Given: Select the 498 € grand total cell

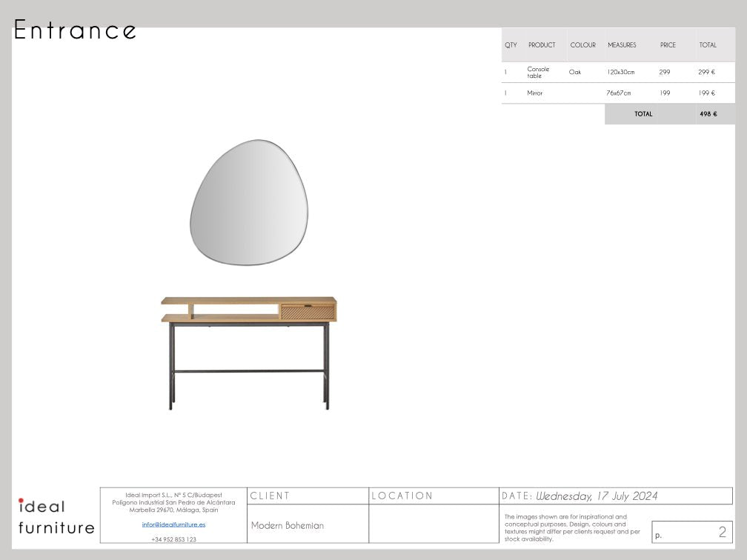Looking at the screenshot, I should (708, 114).
